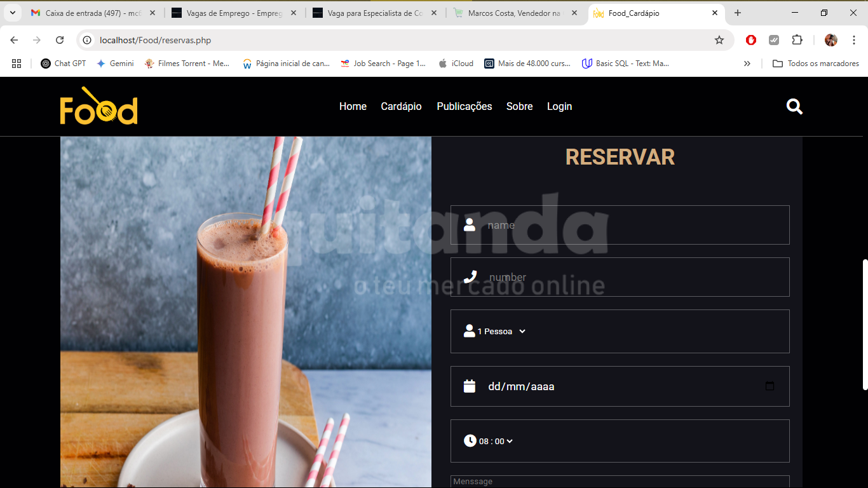This screenshot has height=488, width=868.
Task: Switch to the Vagas de Emprego tab
Action: click(x=234, y=13)
